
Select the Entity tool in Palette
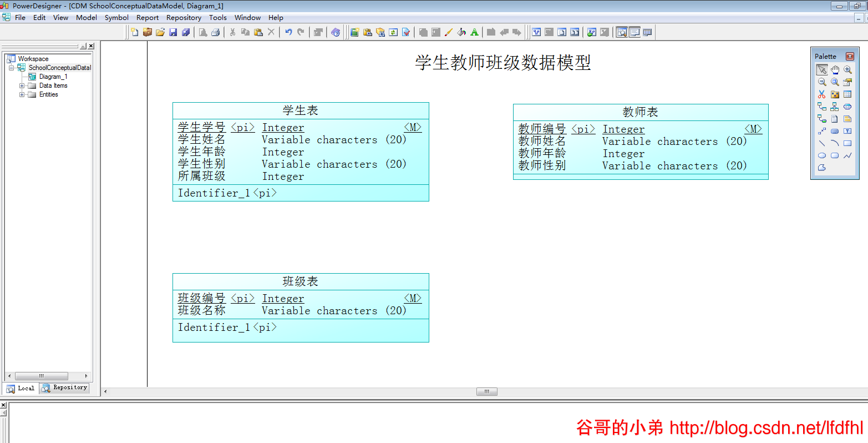[x=847, y=94]
